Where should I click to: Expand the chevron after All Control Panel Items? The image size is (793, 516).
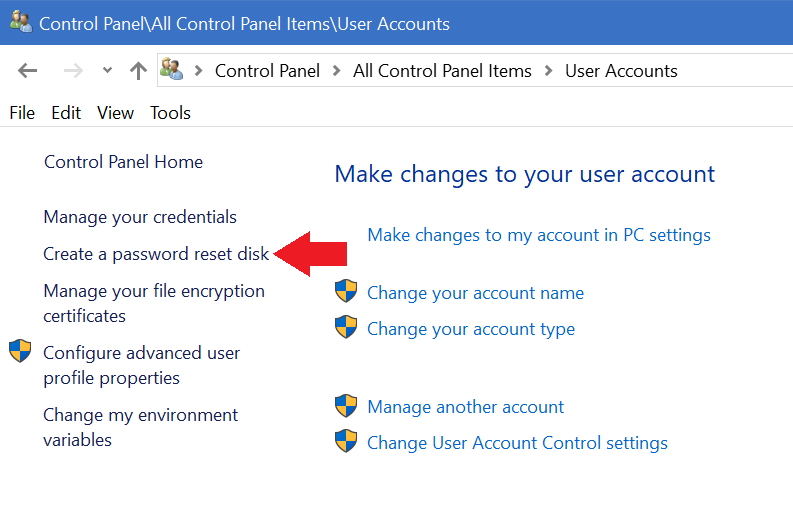pyautogui.click(x=549, y=71)
